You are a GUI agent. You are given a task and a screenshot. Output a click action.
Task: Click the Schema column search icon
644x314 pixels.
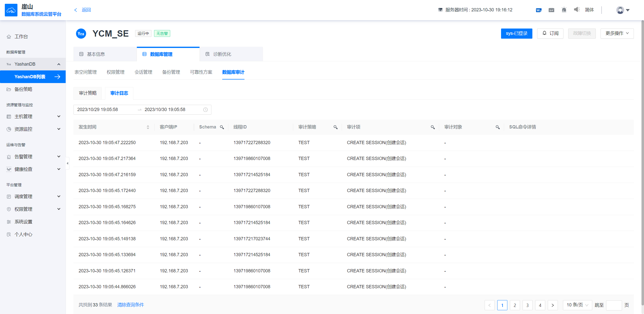pos(222,127)
